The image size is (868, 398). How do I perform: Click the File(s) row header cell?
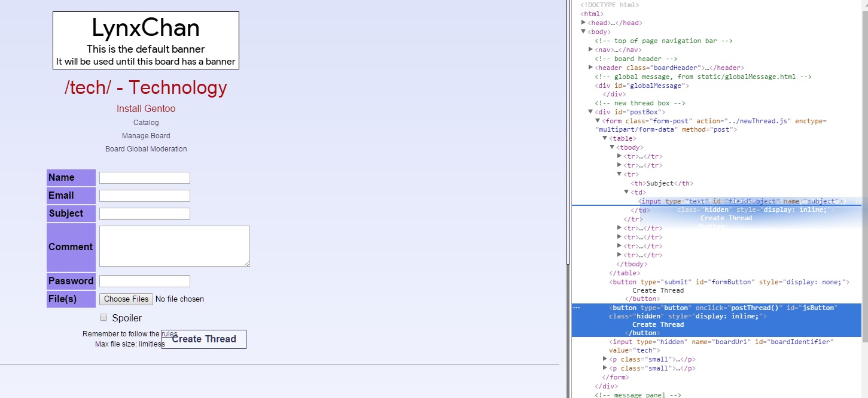click(71, 299)
